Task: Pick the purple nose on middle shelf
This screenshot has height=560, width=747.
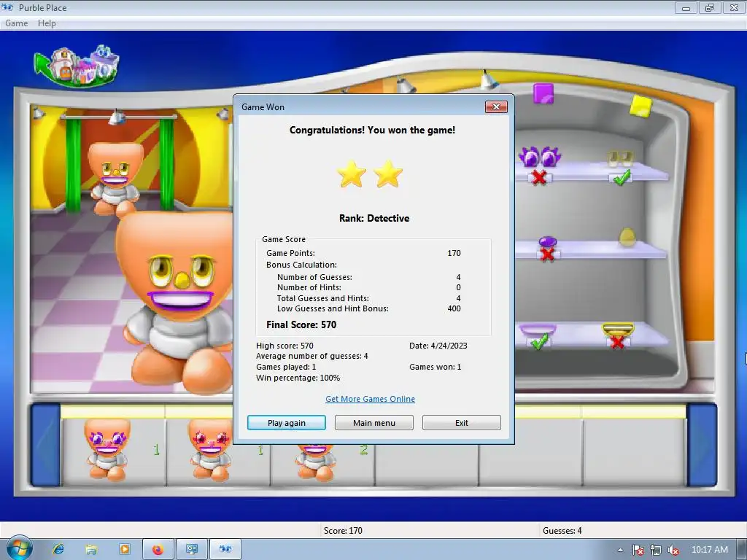Action: tap(547, 242)
